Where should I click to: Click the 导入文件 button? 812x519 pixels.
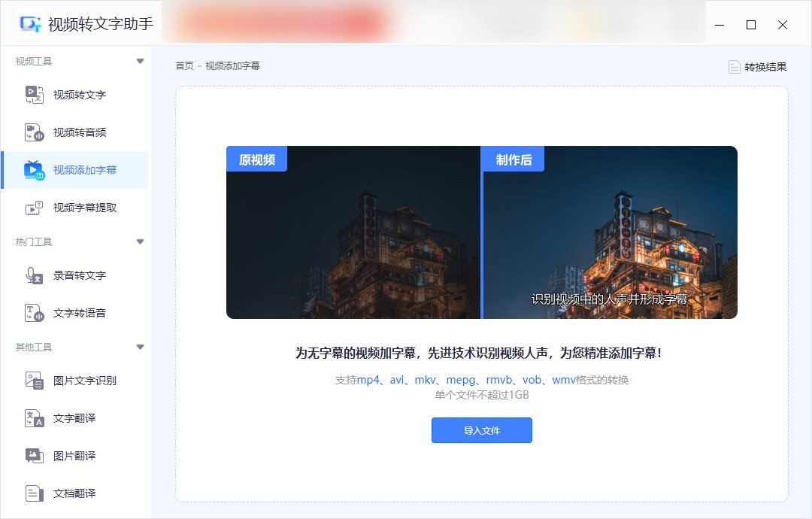point(481,430)
